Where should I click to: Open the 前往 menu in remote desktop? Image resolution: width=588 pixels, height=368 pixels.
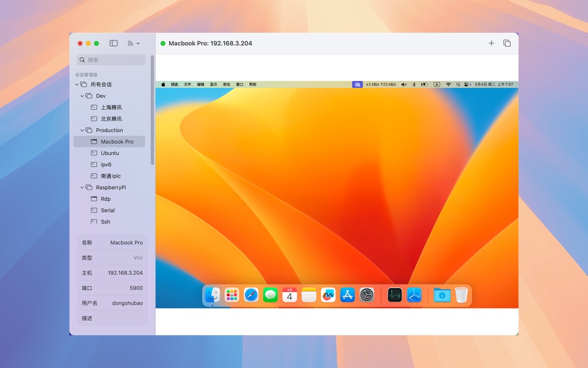pyautogui.click(x=227, y=84)
